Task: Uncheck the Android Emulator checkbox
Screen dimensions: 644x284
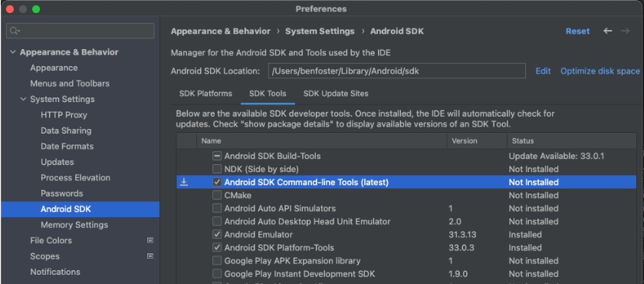Action: click(x=217, y=235)
